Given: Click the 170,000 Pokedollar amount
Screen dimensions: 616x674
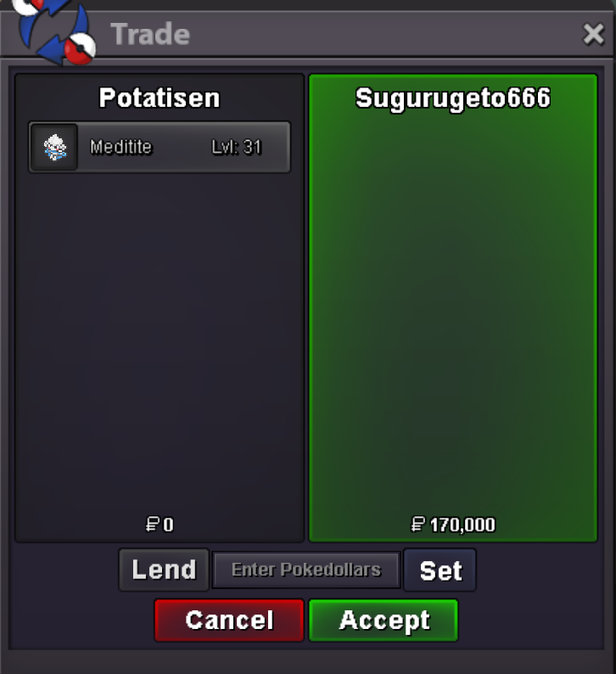Looking at the screenshot, I should pos(462,525).
